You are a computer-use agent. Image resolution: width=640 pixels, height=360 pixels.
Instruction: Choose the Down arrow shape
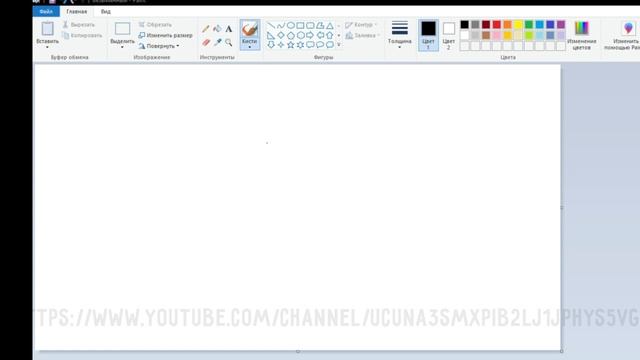tap(271, 45)
